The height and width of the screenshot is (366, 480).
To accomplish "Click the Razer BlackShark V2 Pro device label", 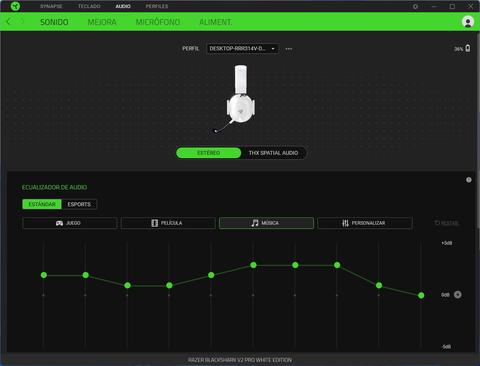I will pos(240,360).
